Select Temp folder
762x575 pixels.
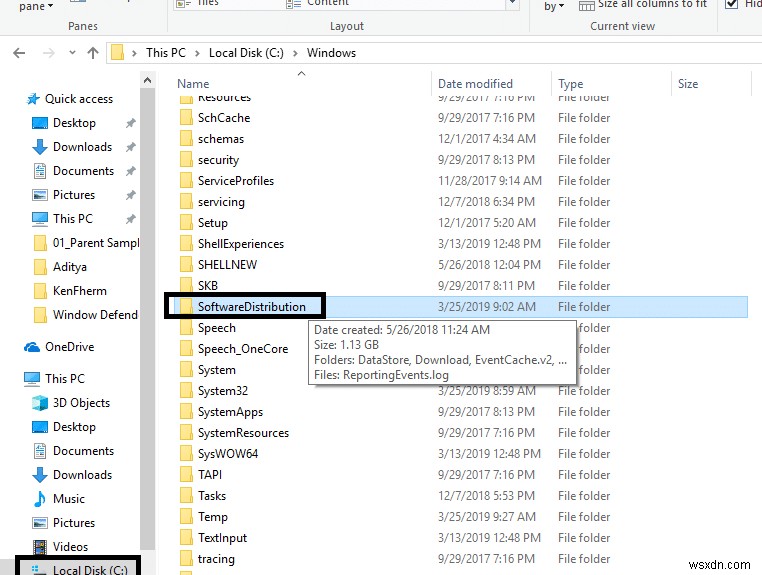(x=212, y=517)
